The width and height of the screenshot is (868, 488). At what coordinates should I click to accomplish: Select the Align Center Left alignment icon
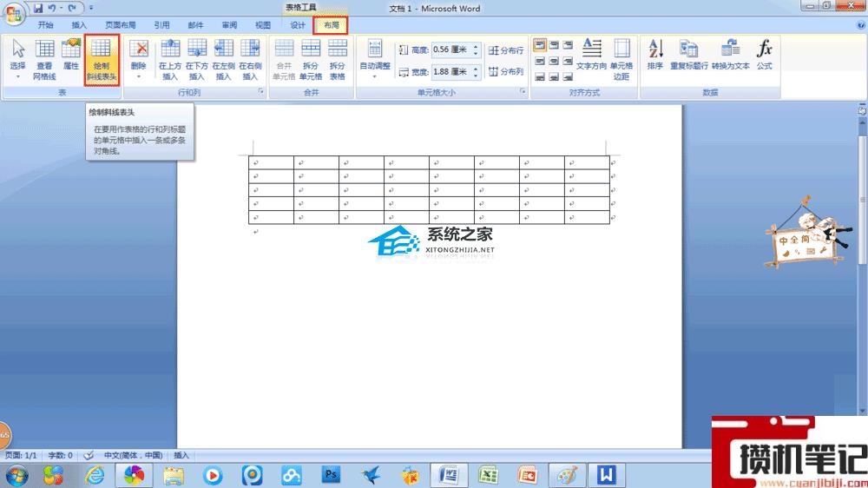coord(540,61)
